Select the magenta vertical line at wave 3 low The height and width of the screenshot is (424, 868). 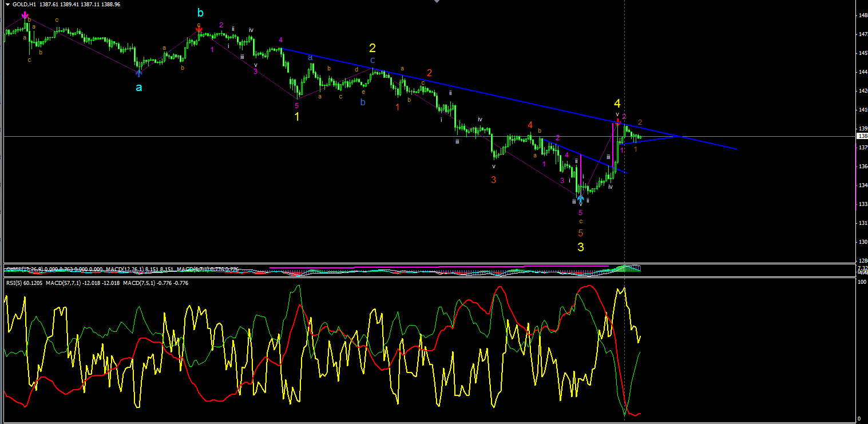click(581, 175)
